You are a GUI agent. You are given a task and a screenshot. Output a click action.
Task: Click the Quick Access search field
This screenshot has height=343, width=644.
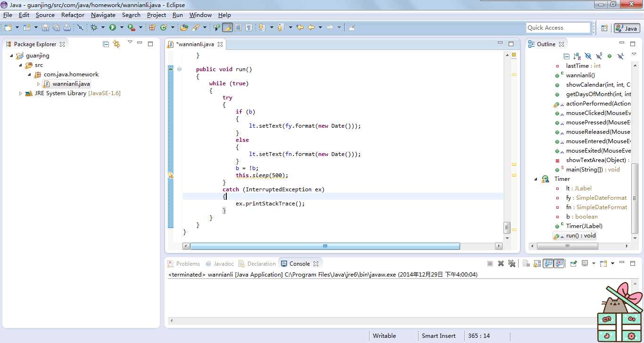558,28
